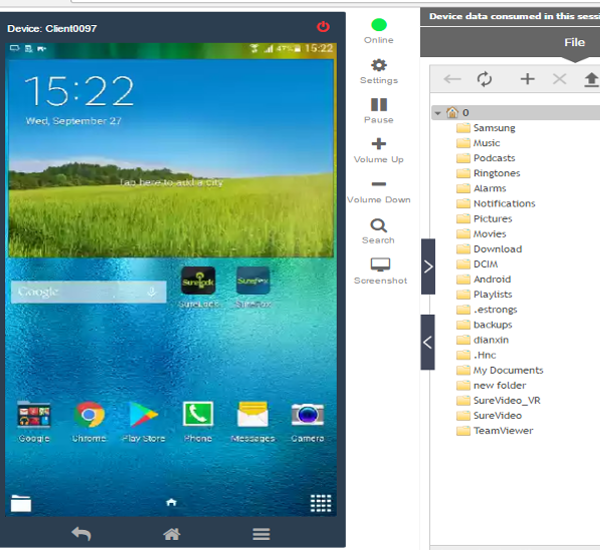The width and height of the screenshot is (600, 550).
Task: Open remote Settings gear
Action: click(x=379, y=65)
